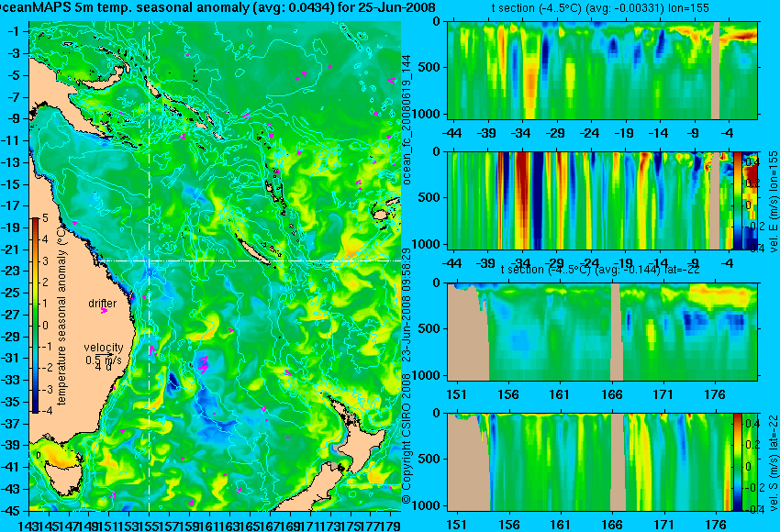Viewport: 780px width, 532px height.
Task: Click "5" on the temperature color bar scale
Action: [x=45, y=217]
